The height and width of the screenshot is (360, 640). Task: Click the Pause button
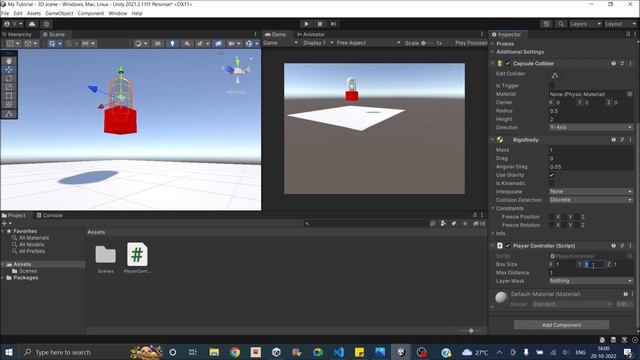(x=320, y=24)
